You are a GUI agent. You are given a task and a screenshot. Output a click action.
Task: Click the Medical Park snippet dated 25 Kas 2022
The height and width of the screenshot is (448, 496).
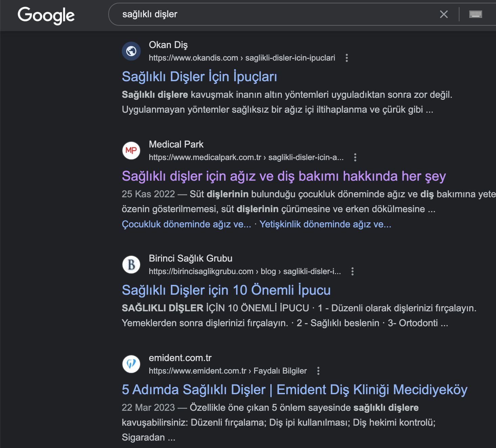pyautogui.click(x=309, y=202)
